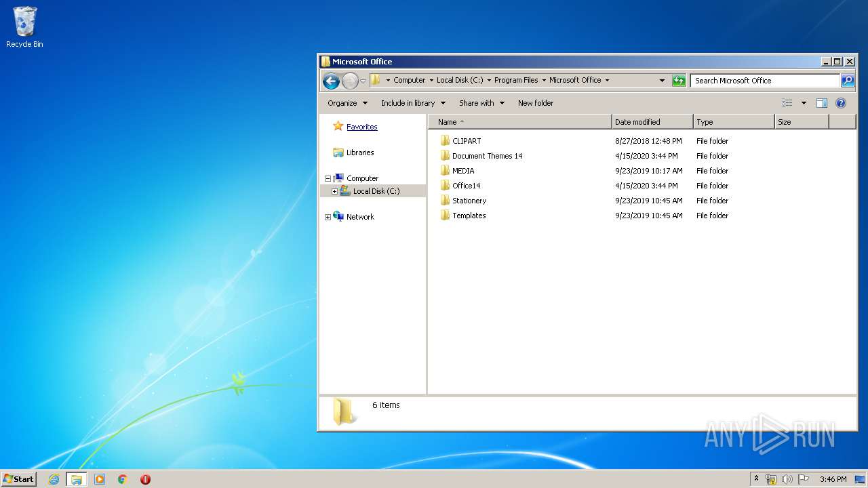
Task: Click the CLIPART date 8/27/2018 12:48 PM
Action: (648, 141)
